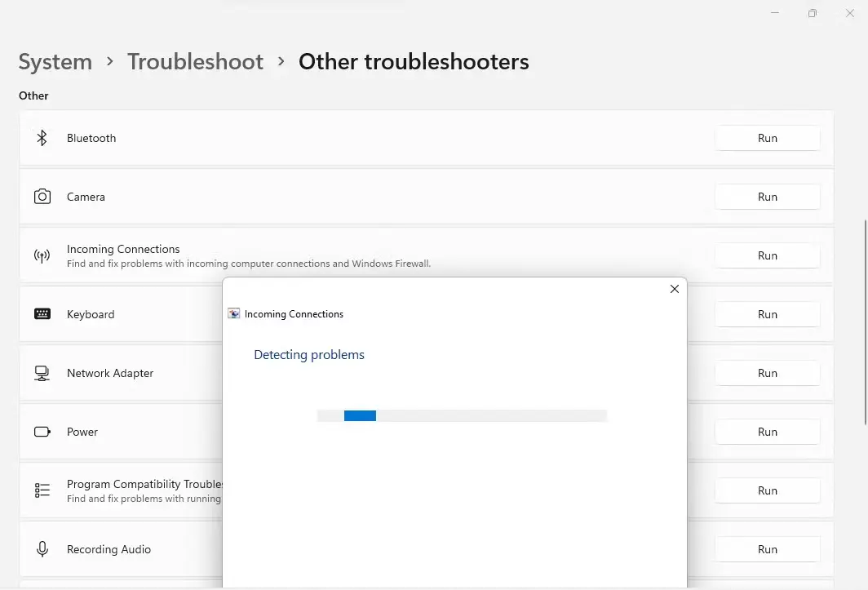Run the Power troubleshooter
Screen dimensions: 868x590
767,432
